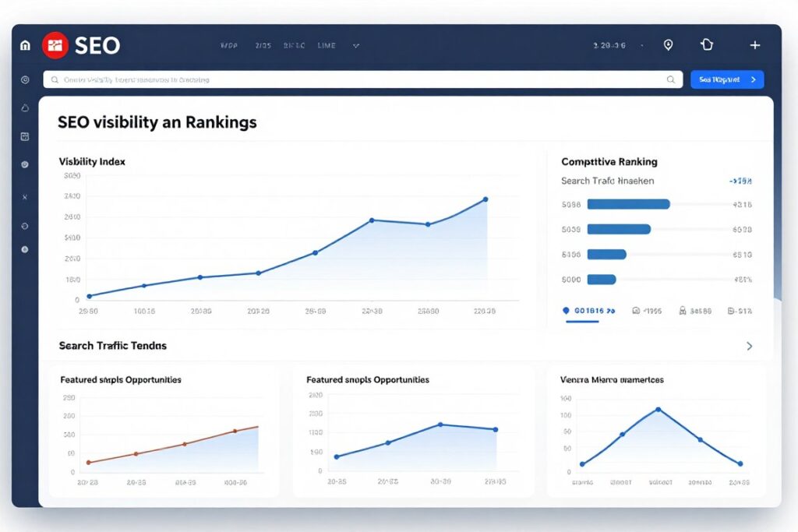The width and height of the screenshot is (798, 532).
Task: Select the G01816 tab with pin icon
Action: (589, 311)
